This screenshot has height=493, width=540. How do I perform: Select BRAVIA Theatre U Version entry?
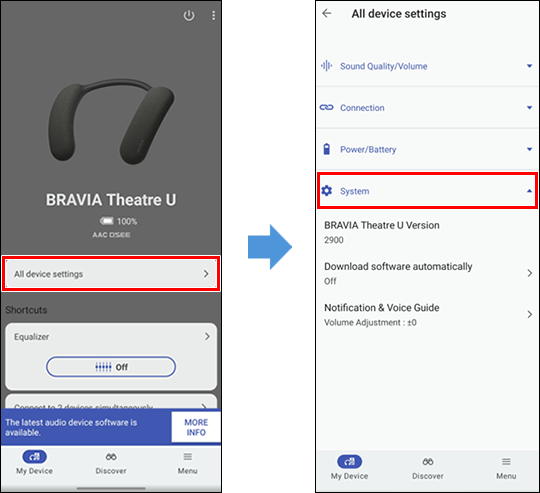point(427,232)
